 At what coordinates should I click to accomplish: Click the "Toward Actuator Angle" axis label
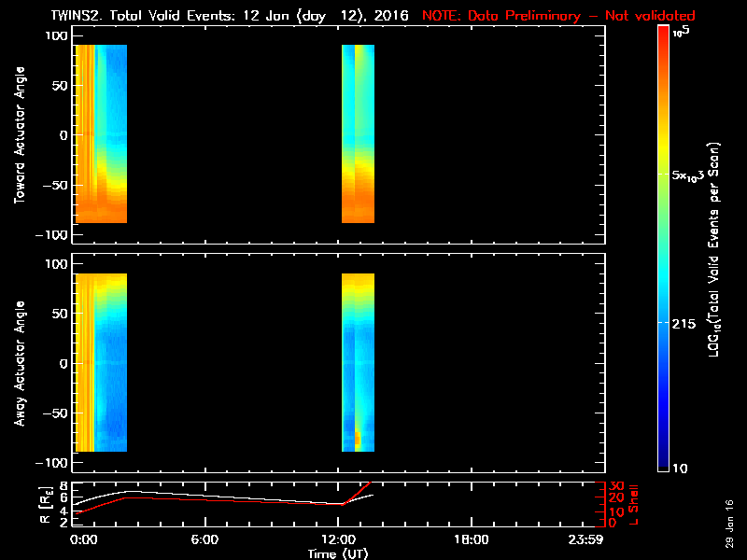(20, 135)
